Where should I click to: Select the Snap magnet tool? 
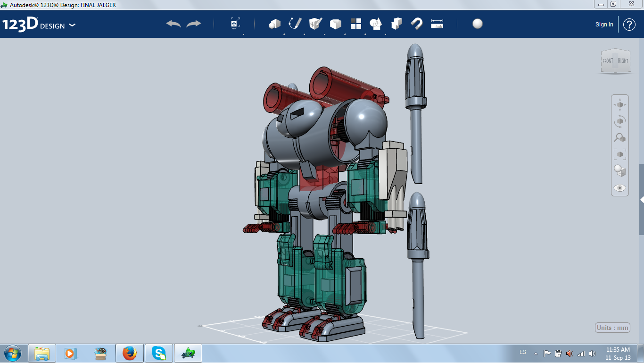point(416,24)
